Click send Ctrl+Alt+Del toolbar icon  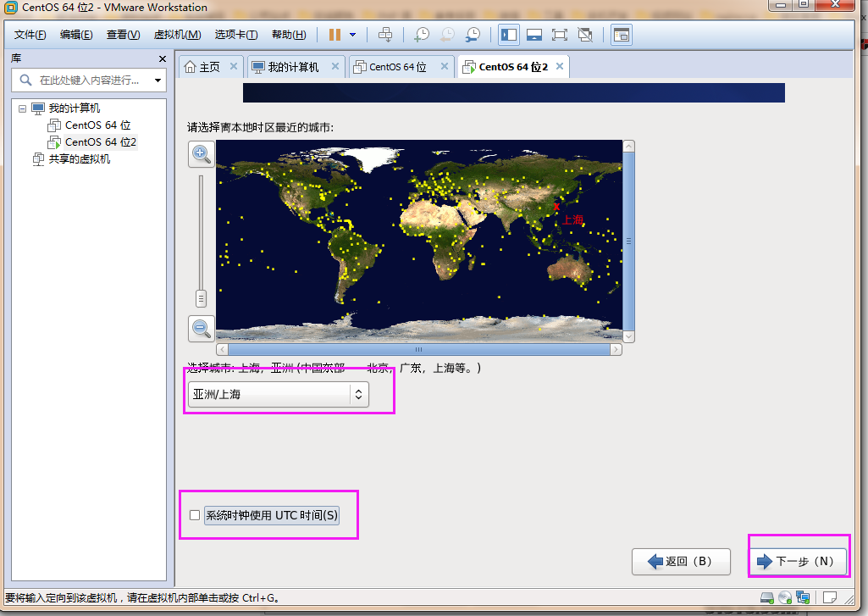tap(385, 35)
